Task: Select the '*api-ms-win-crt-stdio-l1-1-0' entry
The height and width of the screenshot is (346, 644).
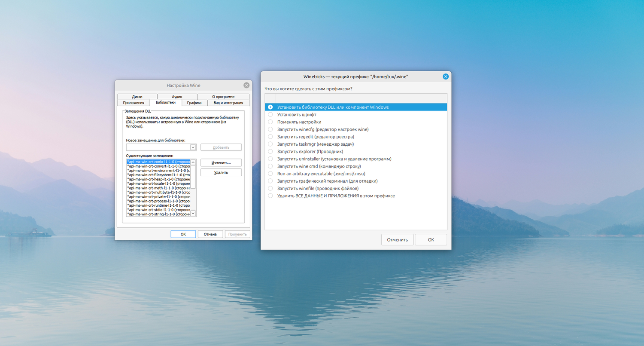Action: coord(158,210)
